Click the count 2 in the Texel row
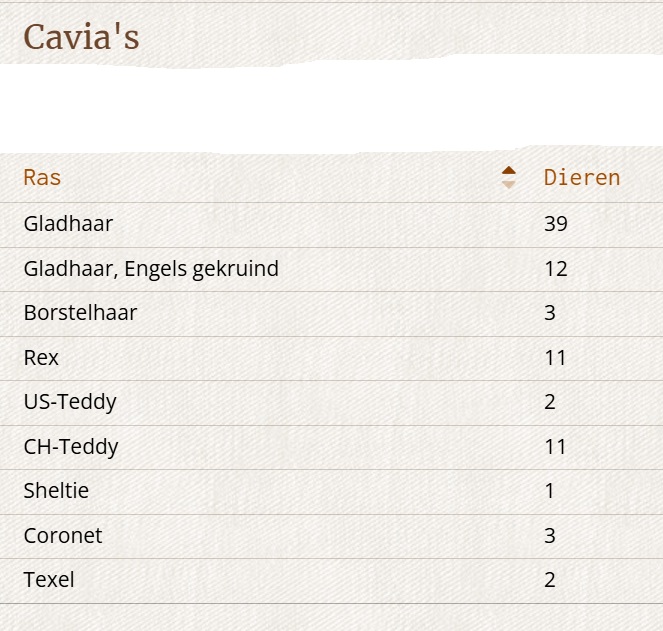 [x=550, y=580]
